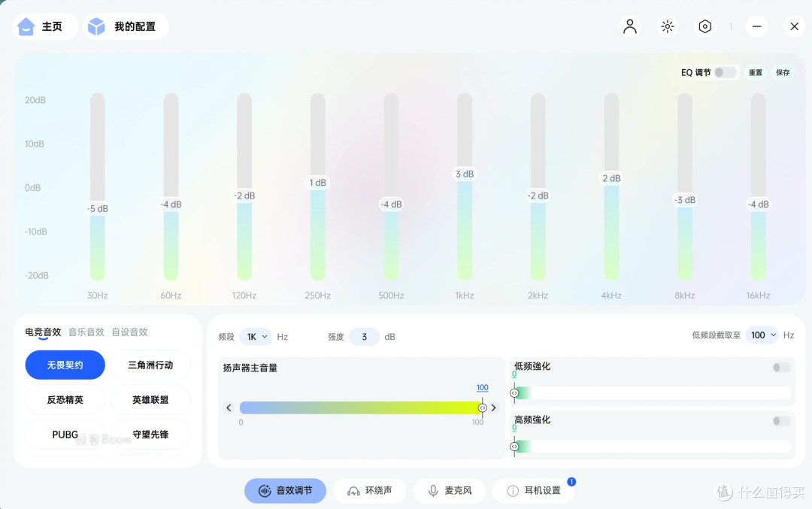Viewport: 812px width, 509px height.
Task: Switch to the 自设音效 tab
Action: pyautogui.click(x=129, y=332)
